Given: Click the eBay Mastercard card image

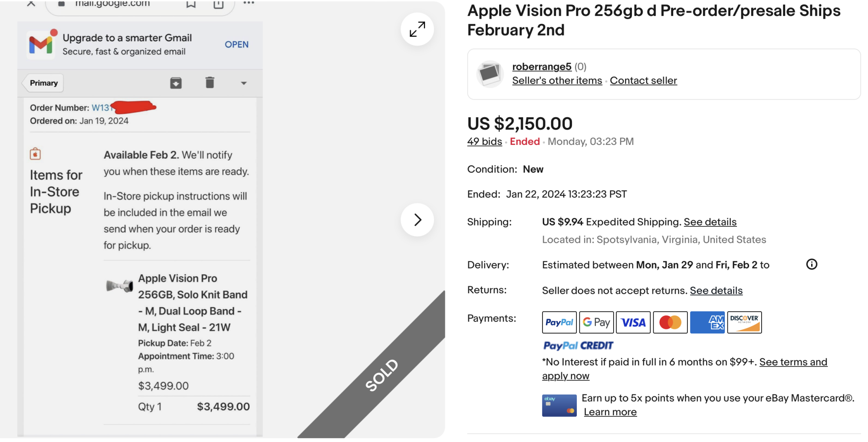Looking at the screenshot, I should point(559,406).
